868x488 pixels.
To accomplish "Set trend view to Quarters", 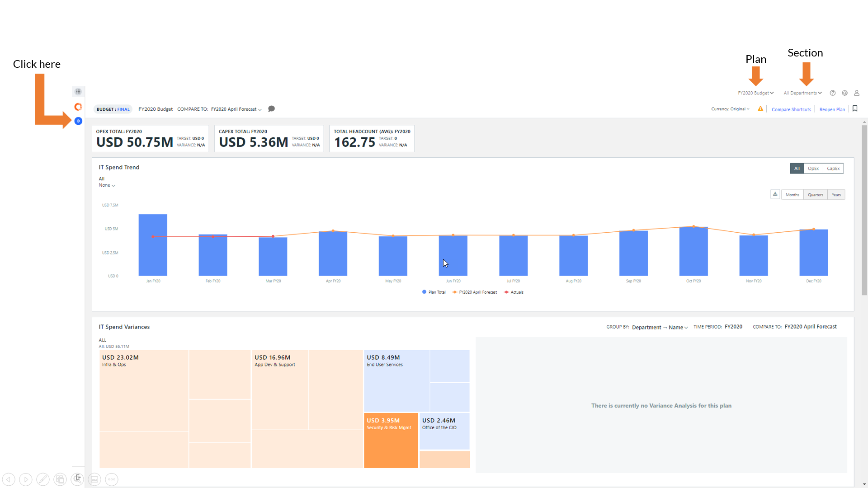I will [815, 195].
